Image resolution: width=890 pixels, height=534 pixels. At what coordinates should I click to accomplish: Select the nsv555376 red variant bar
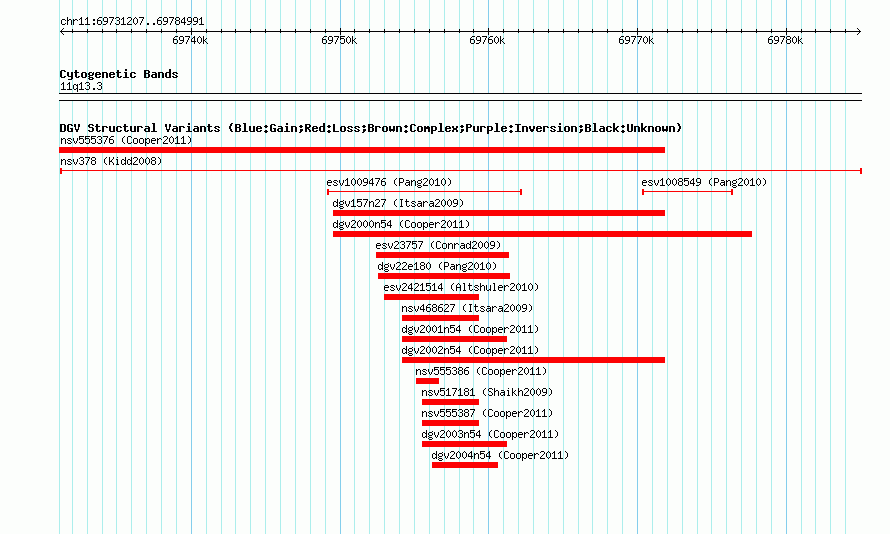pos(362,150)
